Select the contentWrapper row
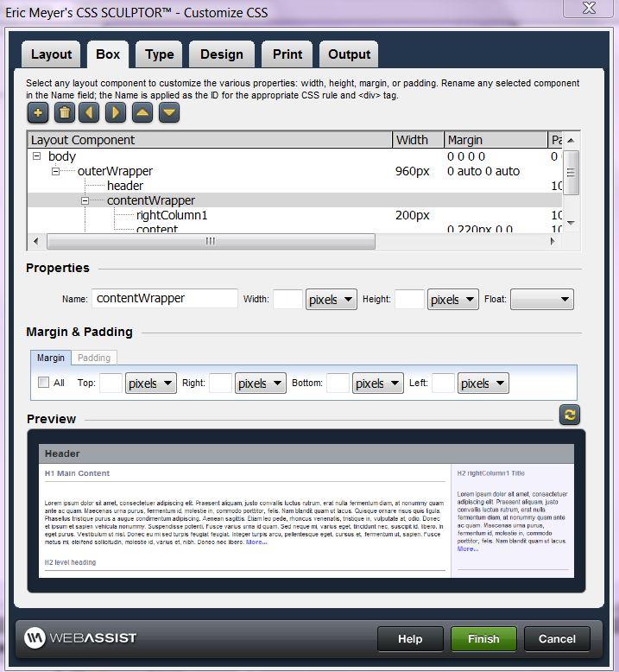Screen dimensions: 619x672 [294, 200]
